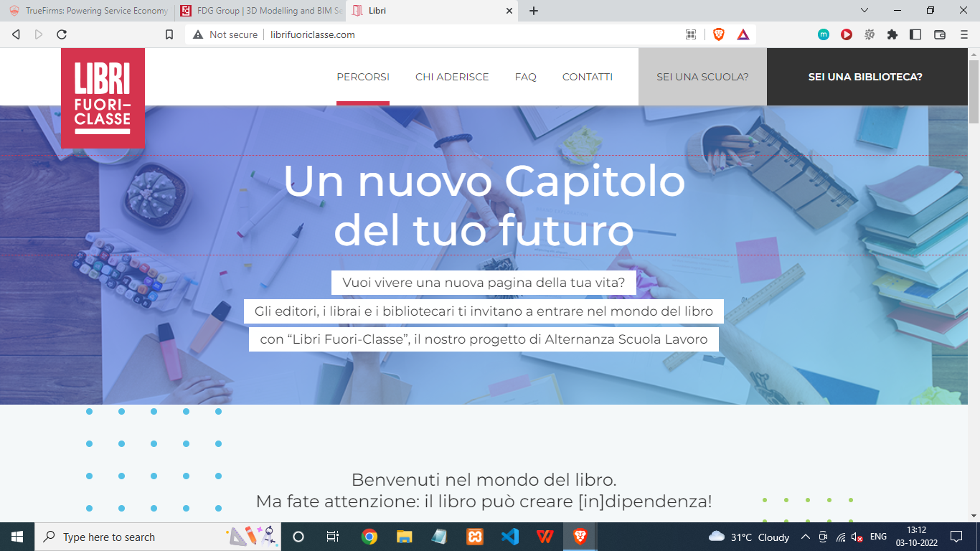Click the Meet Now camera tray icon
This screenshot has height=551, width=980.
tap(824, 537)
